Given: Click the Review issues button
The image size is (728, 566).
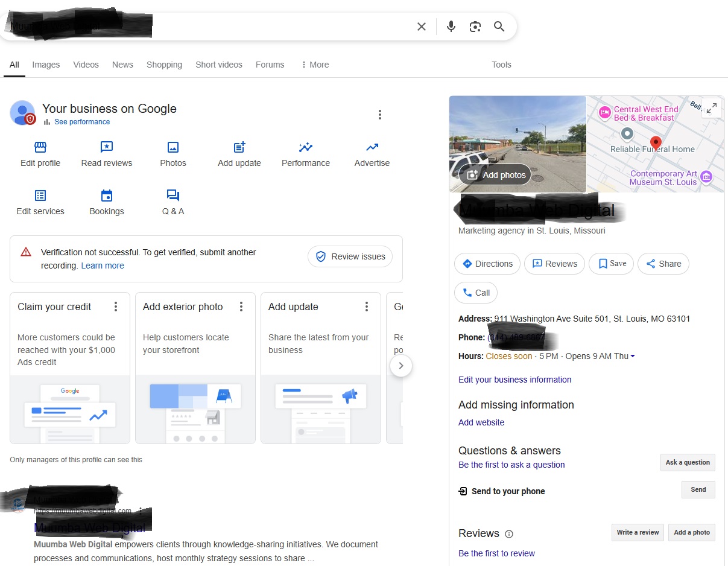Looking at the screenshot, I should [x=350, y=256].
